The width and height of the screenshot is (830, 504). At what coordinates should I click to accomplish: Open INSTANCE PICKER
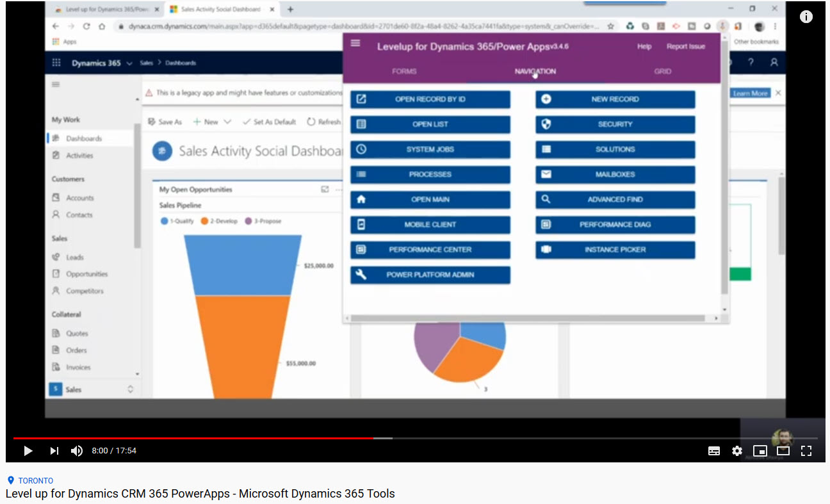point(615,250)
